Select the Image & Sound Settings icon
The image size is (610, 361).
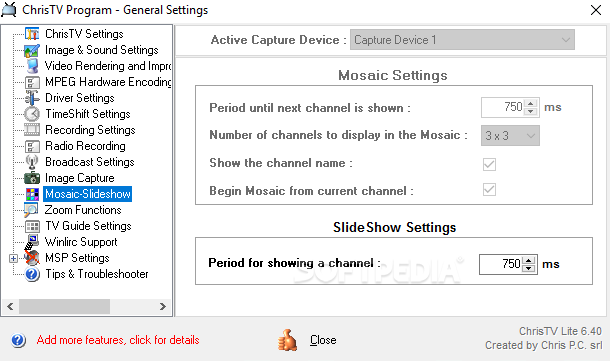click(x=32, y=50)
